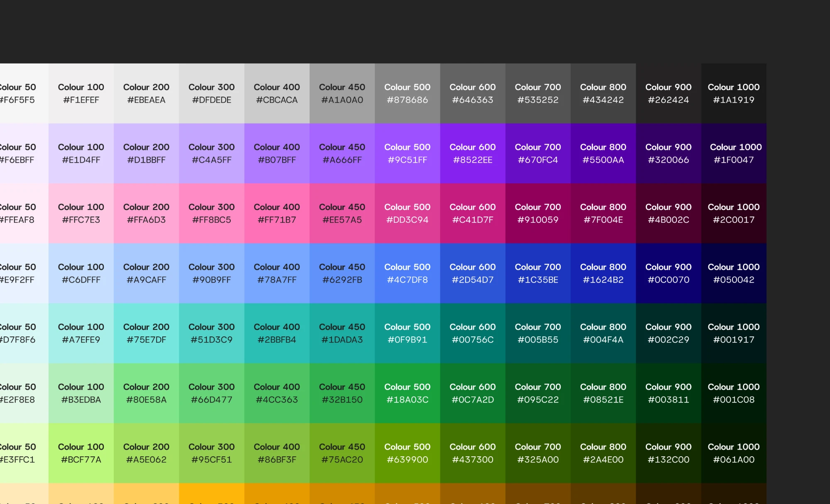Select the darkest olive swatch #061A00
830x504 pixels.
click(734, 453)
